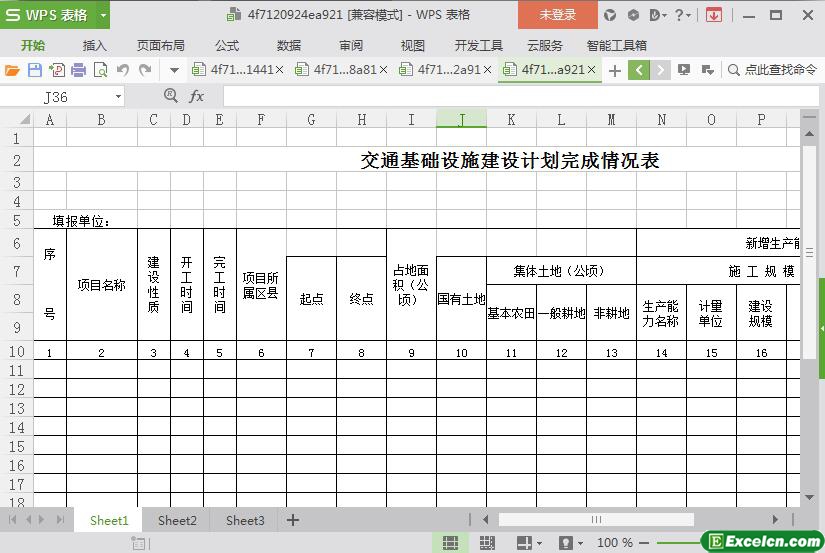Click the tab list icon beside search box
This screenshot has height=553, width=825.
coord(708,69)
